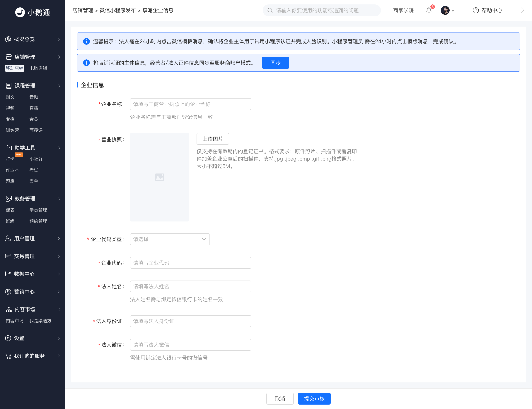Focus the top function search box

click(322, 11)
